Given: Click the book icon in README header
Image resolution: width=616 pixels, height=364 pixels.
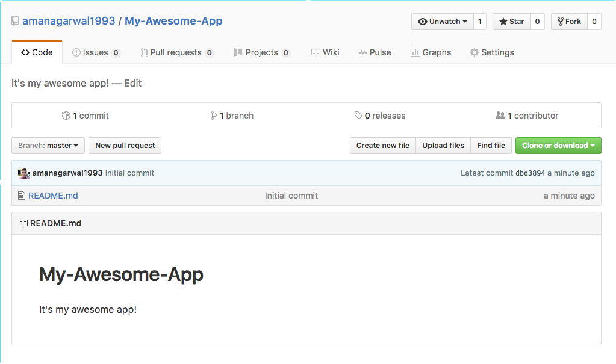Looking at the screenshot, I should [x=23, y=223].
